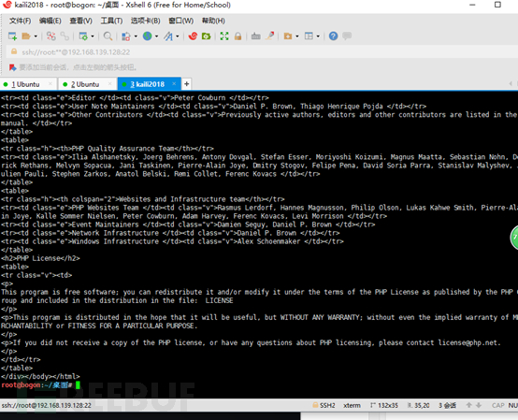Switch to the 1 Ubuntu tab

(25, 84)
